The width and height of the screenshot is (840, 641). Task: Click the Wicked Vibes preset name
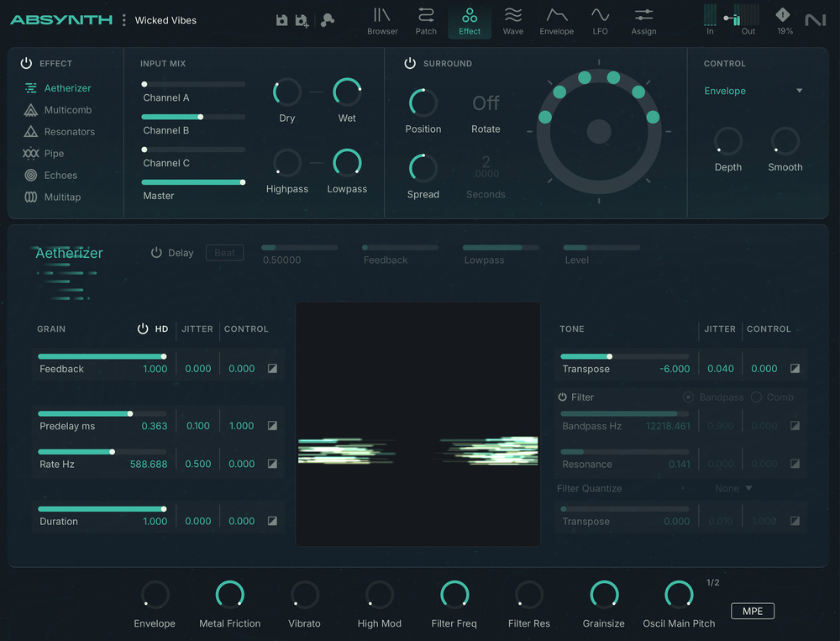click(x=165, y=20)
